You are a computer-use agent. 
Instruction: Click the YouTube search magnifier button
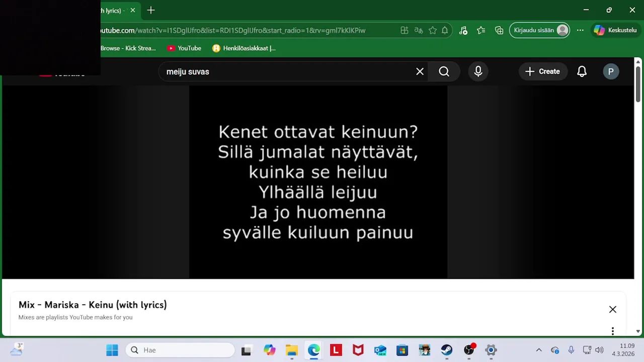click(x=444, y=71)
